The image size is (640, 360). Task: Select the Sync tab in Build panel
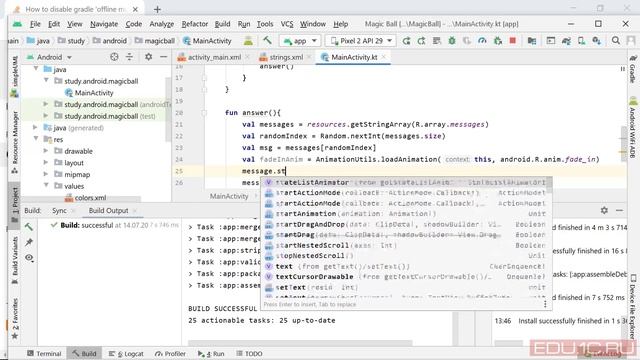coord(59,211)
